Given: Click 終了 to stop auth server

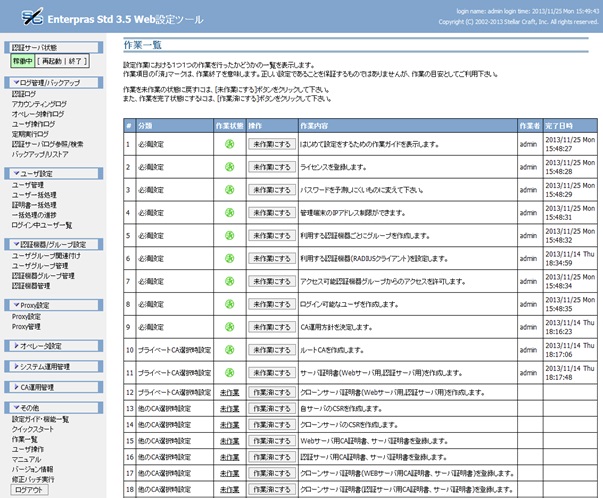Looking at the screenshot, I should pos(75,61).
